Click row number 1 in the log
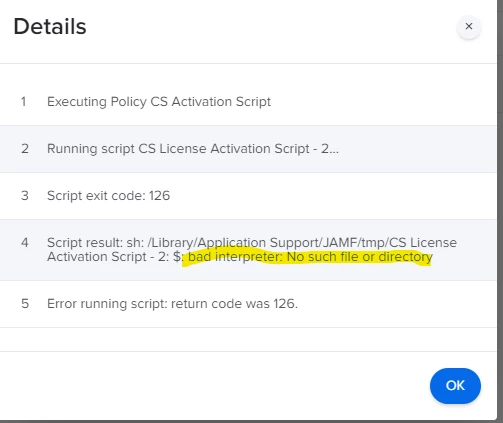 (x=23, y=102)
